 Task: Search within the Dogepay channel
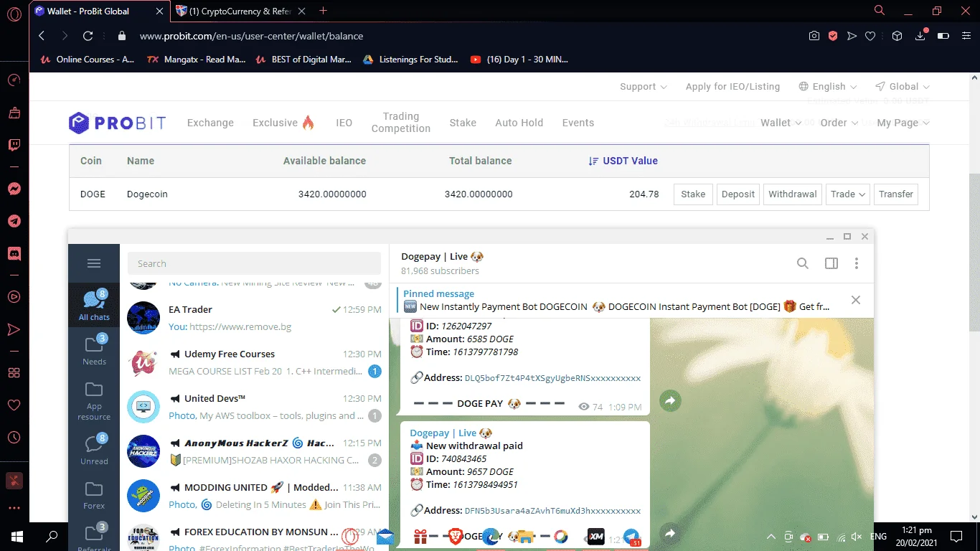click(803, 263)
